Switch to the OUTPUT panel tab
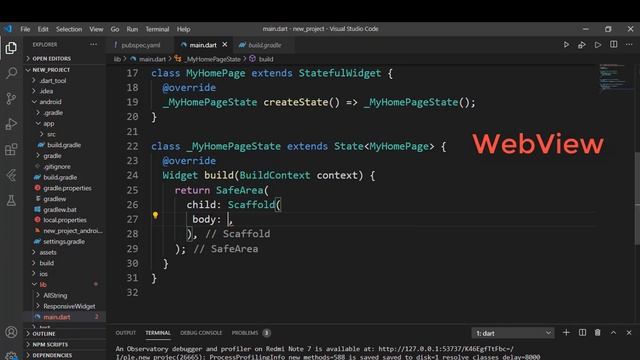 126,333
